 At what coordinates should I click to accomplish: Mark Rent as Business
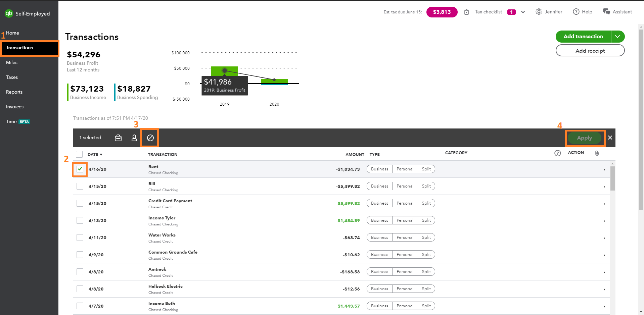point(379,169)
